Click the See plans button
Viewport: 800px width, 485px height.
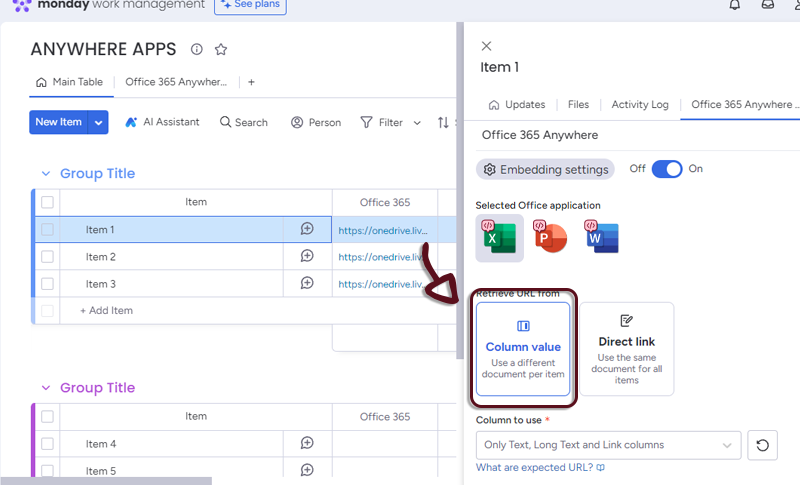click(250, 6)
